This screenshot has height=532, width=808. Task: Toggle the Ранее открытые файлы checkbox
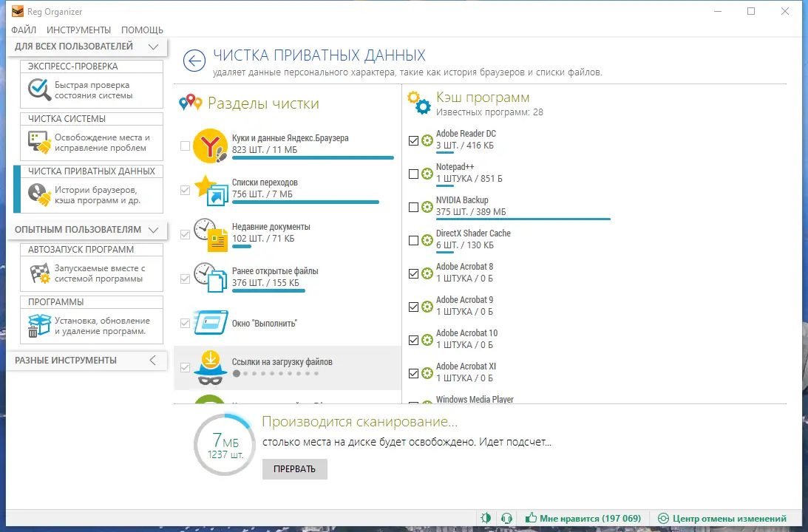pyautogui.click(x=185, y=279)
